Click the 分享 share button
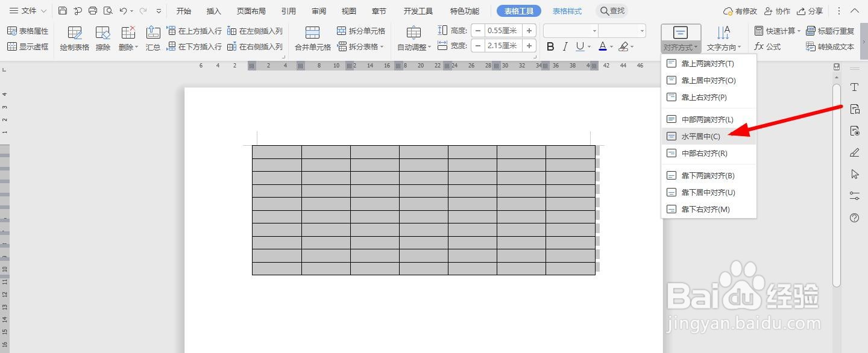Screen dimensions: 868x353 (810, 11)
